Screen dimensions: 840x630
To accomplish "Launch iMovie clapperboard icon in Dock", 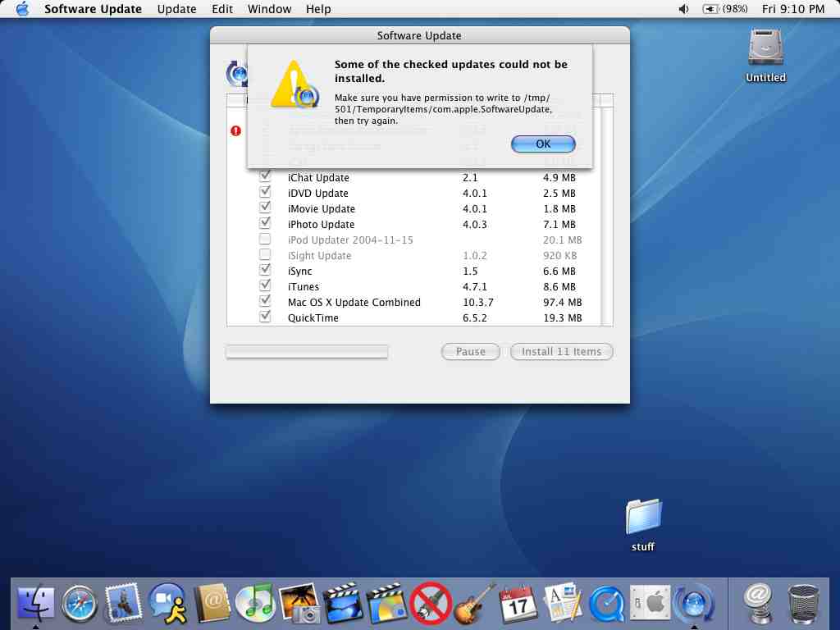I will tap(343, 605).
